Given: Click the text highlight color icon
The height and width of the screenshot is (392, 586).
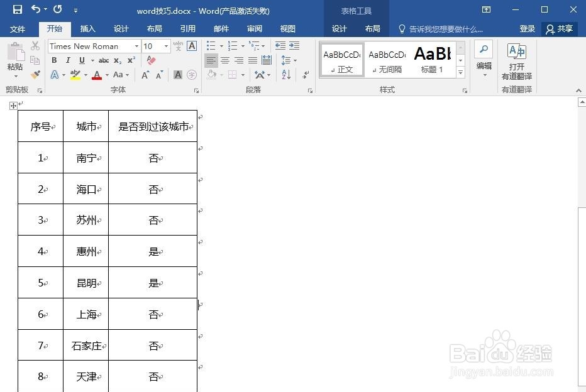Looking at the screenshot, I should pos(75,75).
